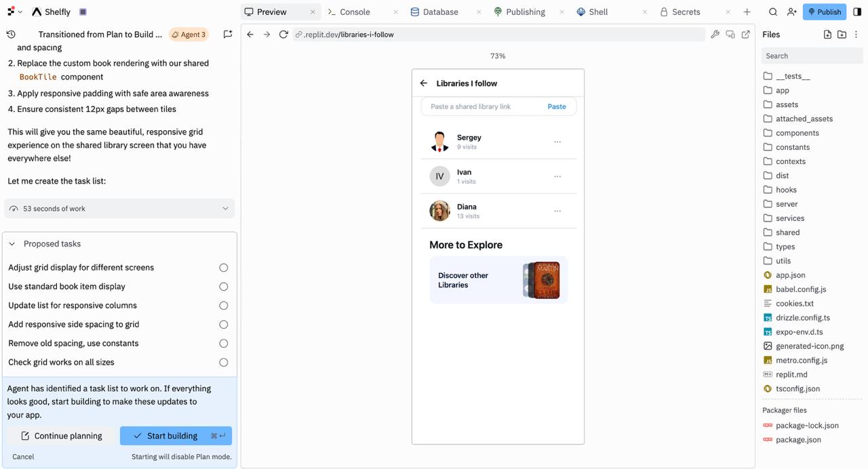Click Diana's avatar photo
Viewport: 868px width, 469px height.
click(x=439, y=211)
